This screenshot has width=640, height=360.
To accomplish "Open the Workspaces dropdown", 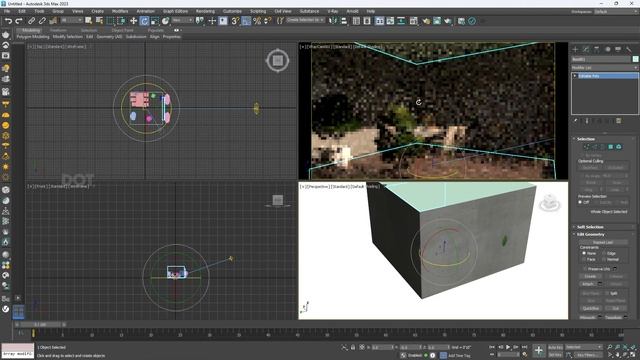I will [616, 11].
